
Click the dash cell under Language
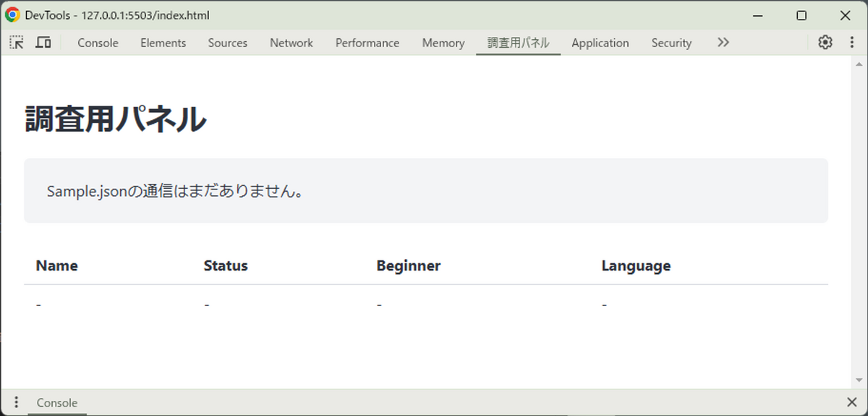604,305
